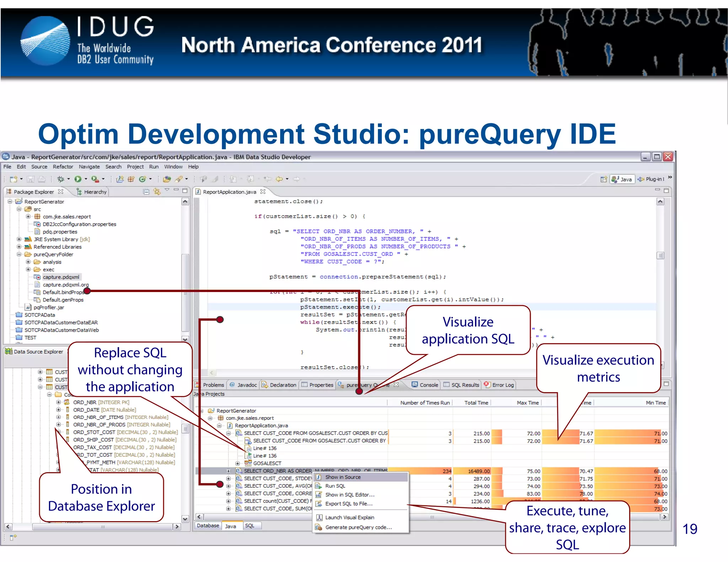The width and height of the screenshot is (728, 562).
Task: Switch to the Javadoc tab
Action: tap(243, 385)
